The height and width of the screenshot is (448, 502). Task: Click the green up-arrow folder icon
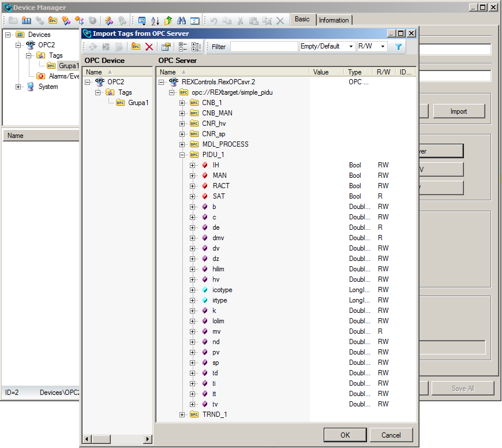168,20
